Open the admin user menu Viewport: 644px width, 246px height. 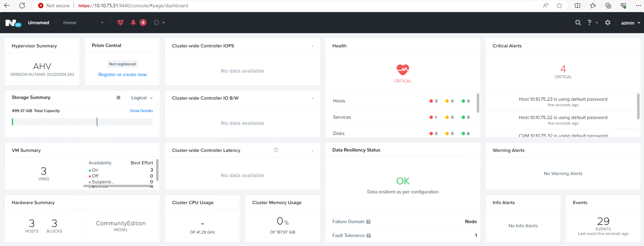pos(631,23)
